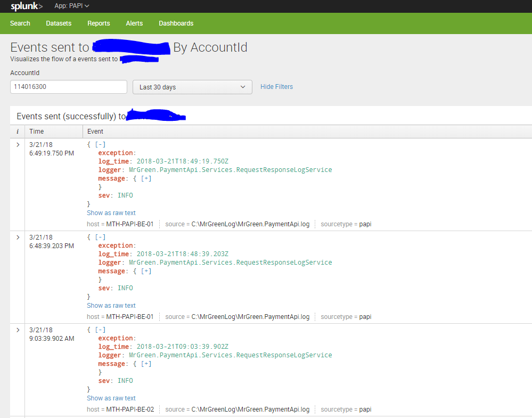Show 6:48:39.203 PM event as raw text
The height and width of the screenshot is (418, 532).
[111, 306]
